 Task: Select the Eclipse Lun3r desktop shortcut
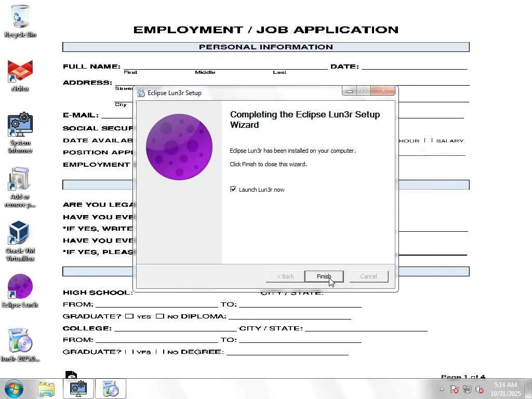coord(20,291)
